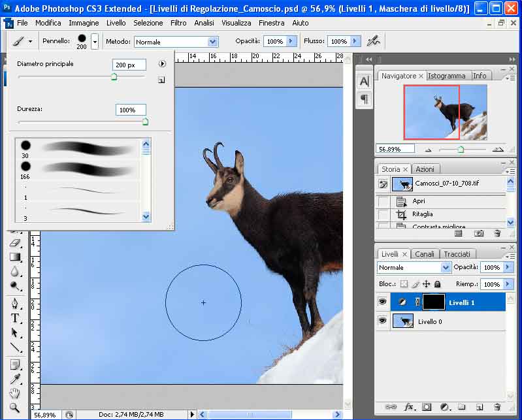The height and width of the screenshot is (420, 522).
Task: Open the Livelli panel options menu
Action: (x=510, y=256)
